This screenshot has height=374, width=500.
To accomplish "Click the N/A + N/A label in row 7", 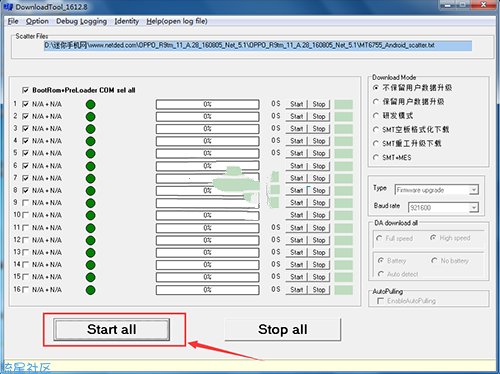I will click(47, 178).
